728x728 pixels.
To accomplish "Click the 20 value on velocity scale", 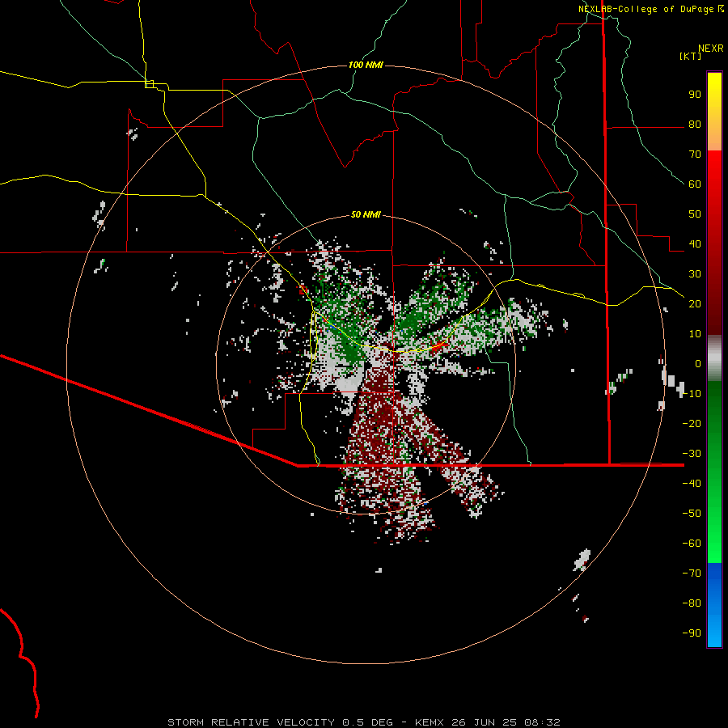I will pos(695,304).
